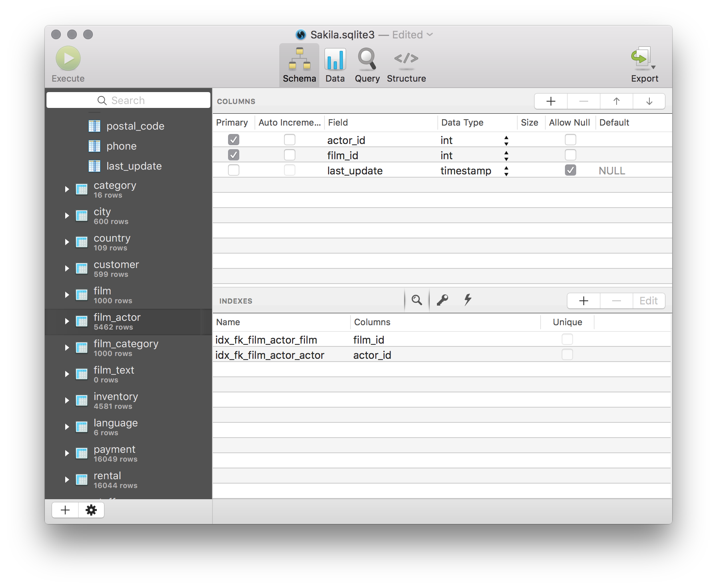Click the Edit button in Indexes panel

coord(648,300)
